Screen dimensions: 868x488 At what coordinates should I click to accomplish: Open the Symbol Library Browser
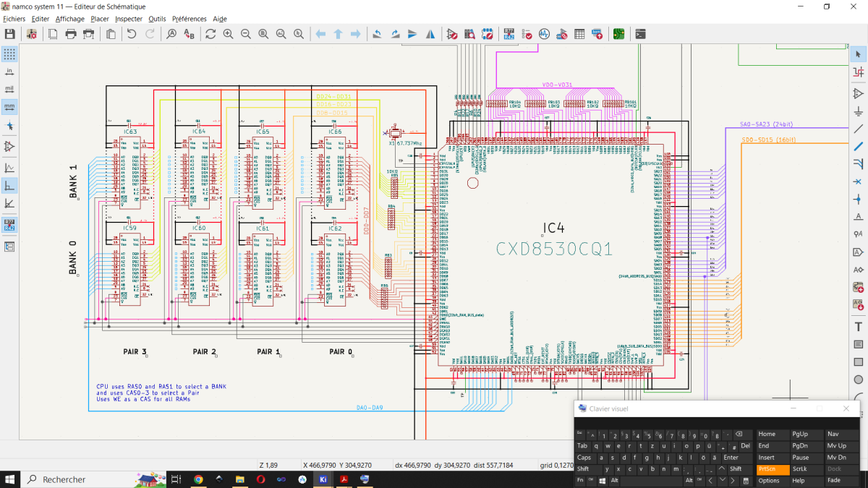(469, 34)
